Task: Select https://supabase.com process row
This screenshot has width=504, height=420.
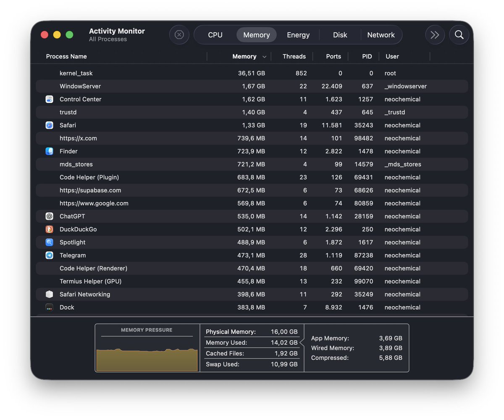Action: [252, 190]
